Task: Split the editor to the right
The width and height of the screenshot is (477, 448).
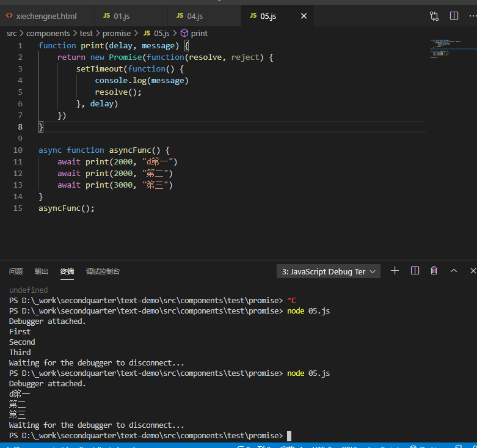Action: 454,16
